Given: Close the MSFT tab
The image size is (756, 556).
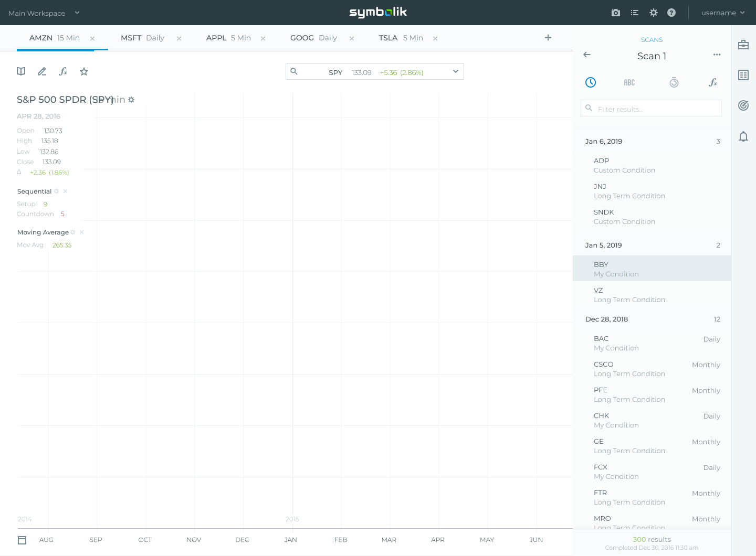Looking at the screenshot, I should tap(179, 38).
